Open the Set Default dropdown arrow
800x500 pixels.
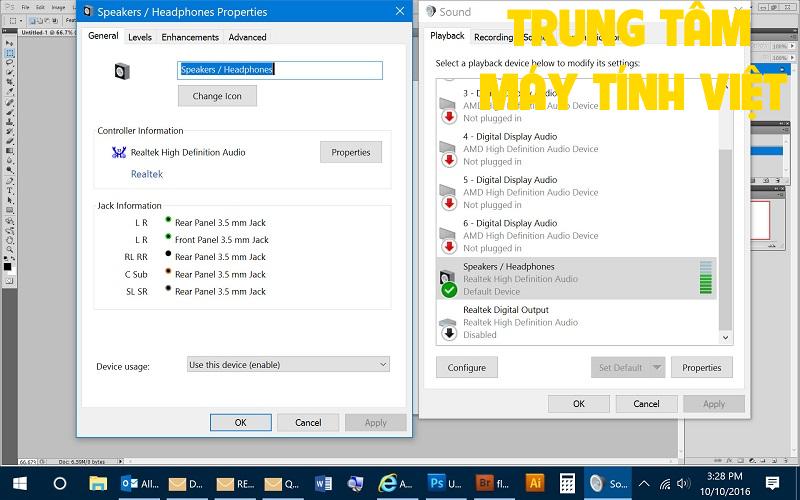click(657, 367)
